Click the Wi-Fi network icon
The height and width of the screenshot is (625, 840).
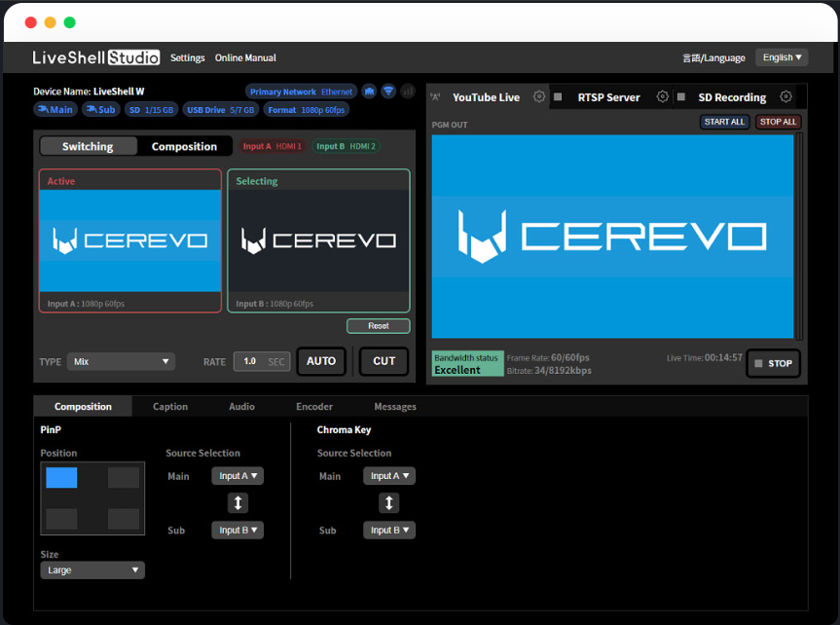tap(388, 92)
